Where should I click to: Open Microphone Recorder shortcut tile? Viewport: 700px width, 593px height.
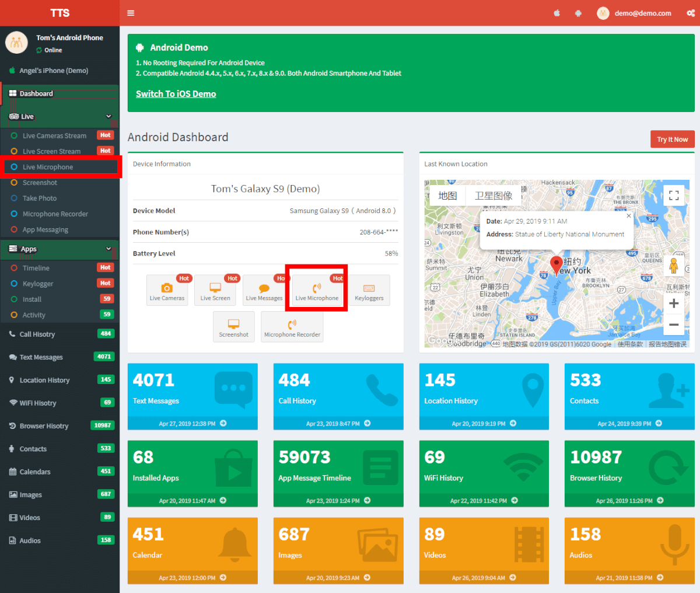292,327
